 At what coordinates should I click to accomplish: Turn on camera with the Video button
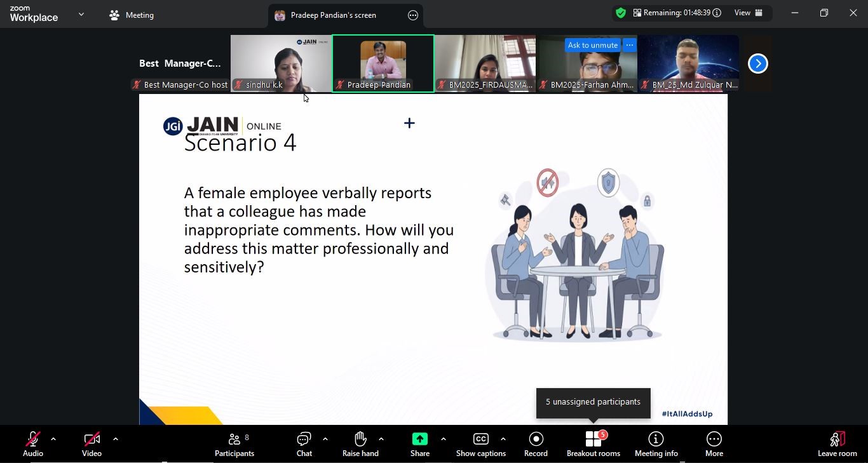[92, 444]
